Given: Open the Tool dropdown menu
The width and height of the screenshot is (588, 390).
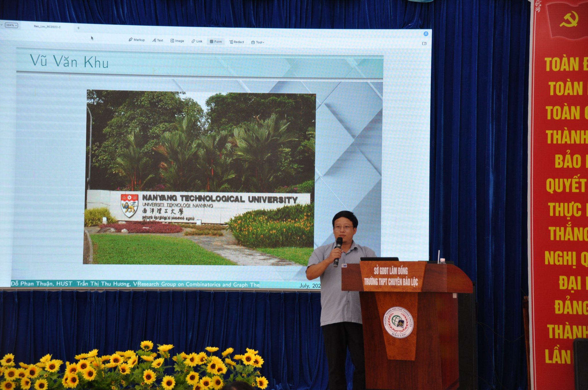Looking at the screenshot, I should pyautogui.click(x=258, y=42).
